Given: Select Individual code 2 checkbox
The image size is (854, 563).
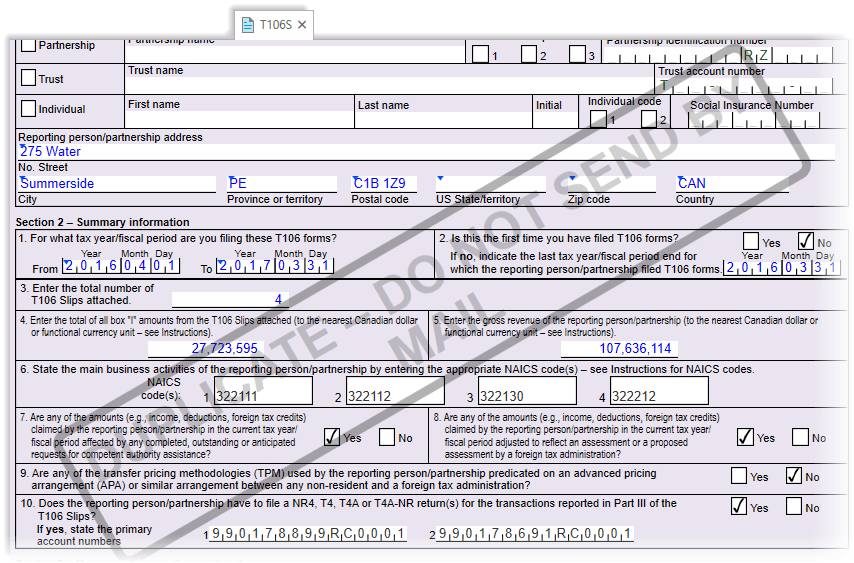Looking at the screenshot, I should [x=649, y=119].
